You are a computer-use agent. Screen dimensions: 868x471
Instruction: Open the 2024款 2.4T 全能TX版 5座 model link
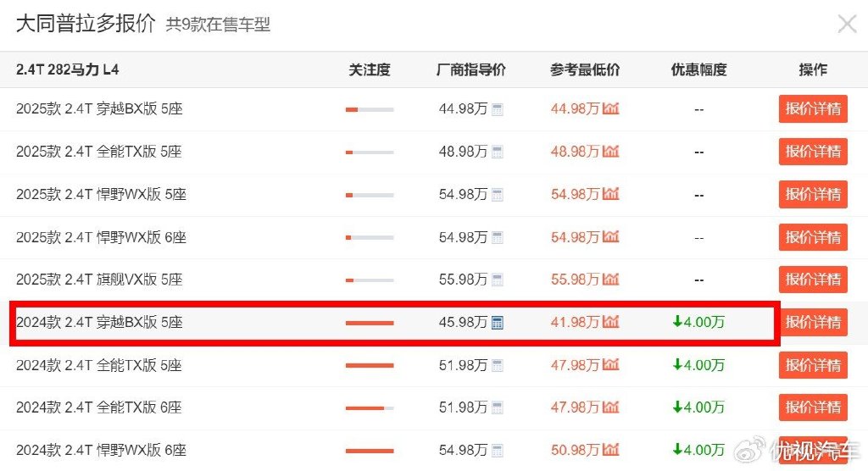[x=99, y=365]
